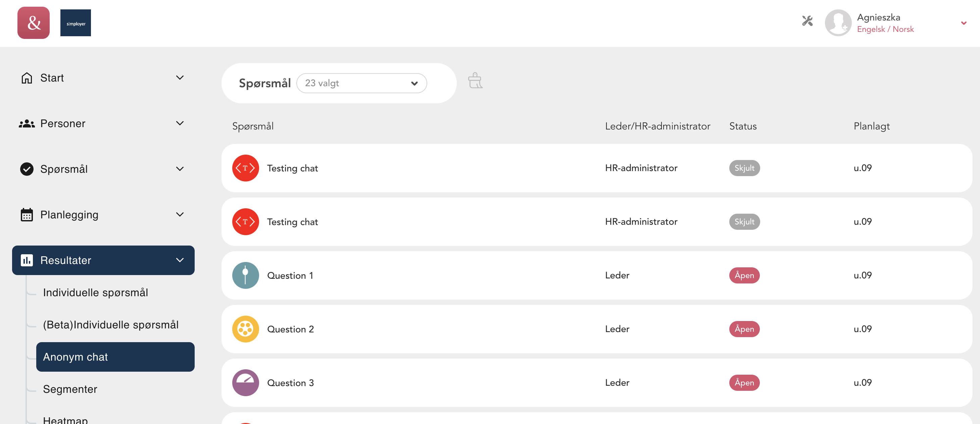
Task: Click Leder in the Question 3 row
Action: [x=617, y=382]
